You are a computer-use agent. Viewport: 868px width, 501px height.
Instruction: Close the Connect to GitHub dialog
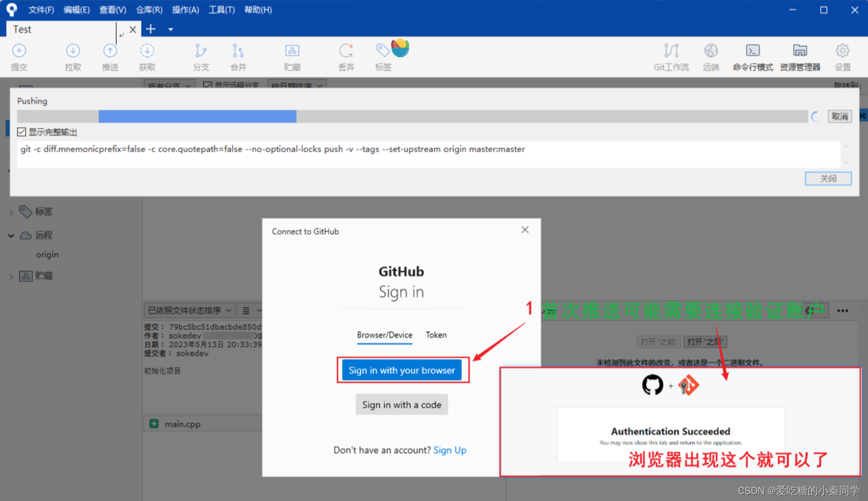525,230
